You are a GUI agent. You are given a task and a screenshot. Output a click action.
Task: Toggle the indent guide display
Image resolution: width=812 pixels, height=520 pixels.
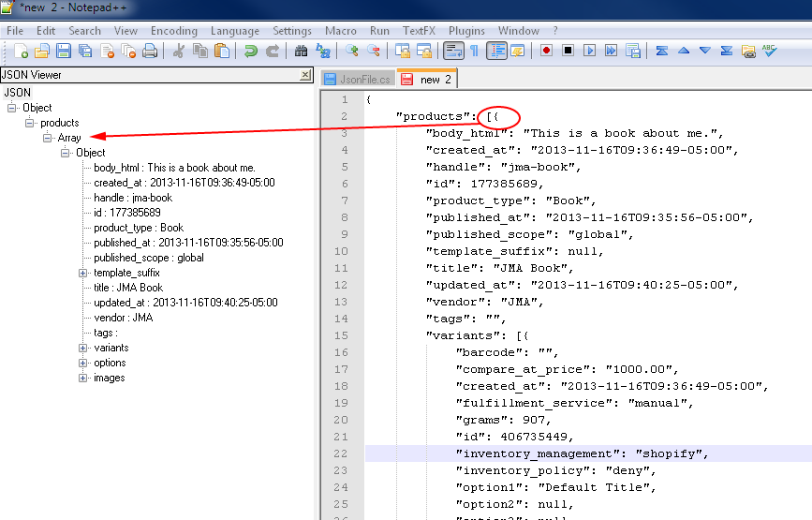496,51
